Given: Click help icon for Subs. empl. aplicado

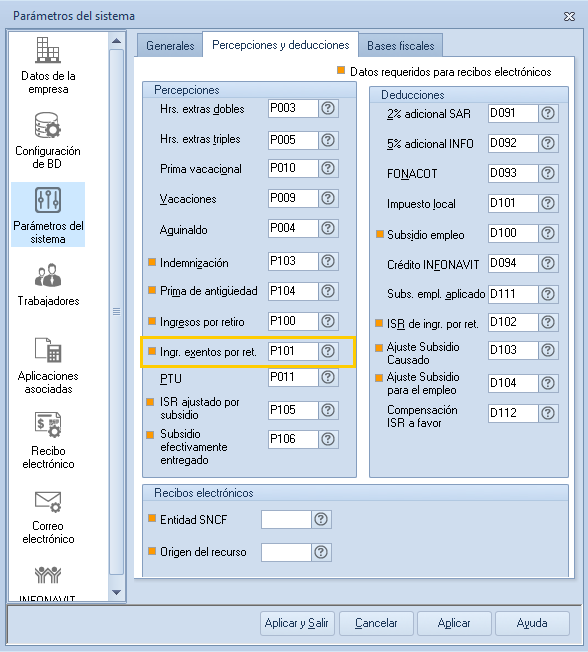Looking at the screenshot, I should (x=548, y=294).
